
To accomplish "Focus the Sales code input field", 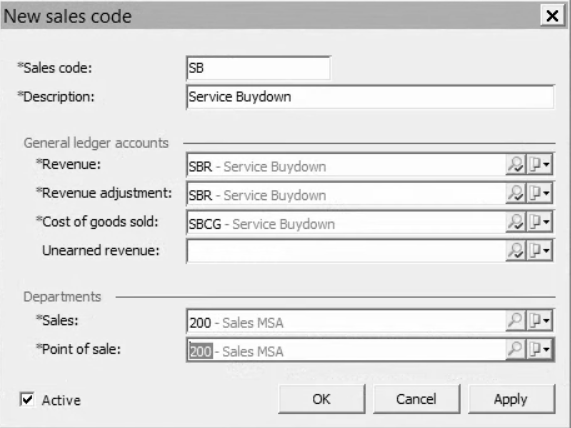I will (x=259, y=68).
